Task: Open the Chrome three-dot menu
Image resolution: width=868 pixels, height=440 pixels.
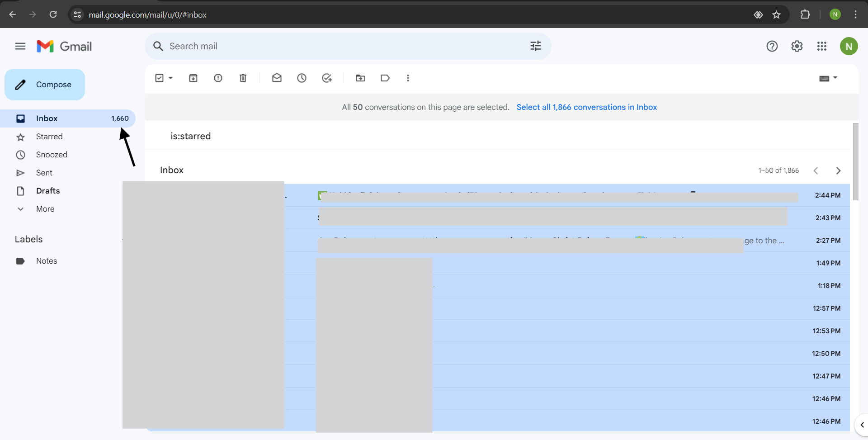Action: click(855, 14)
